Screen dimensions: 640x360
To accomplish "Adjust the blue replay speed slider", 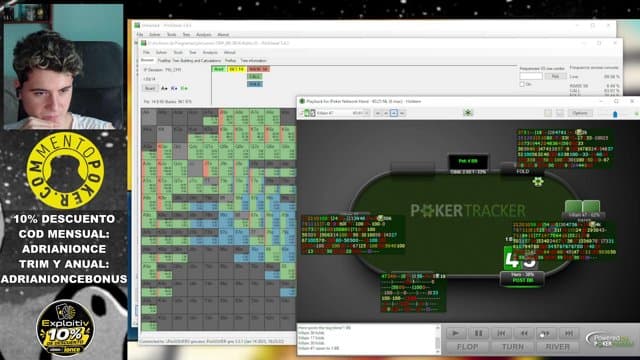I will tap(615, 114).
